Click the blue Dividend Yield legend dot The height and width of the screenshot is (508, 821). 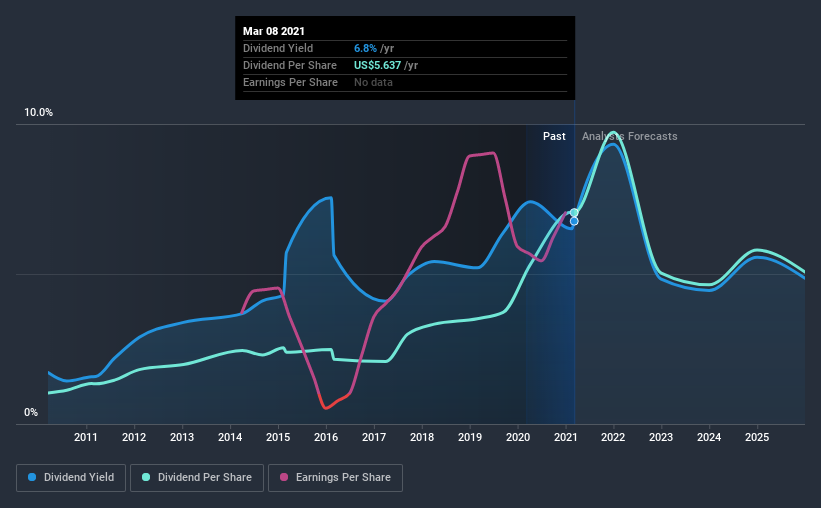pos(32,477)
